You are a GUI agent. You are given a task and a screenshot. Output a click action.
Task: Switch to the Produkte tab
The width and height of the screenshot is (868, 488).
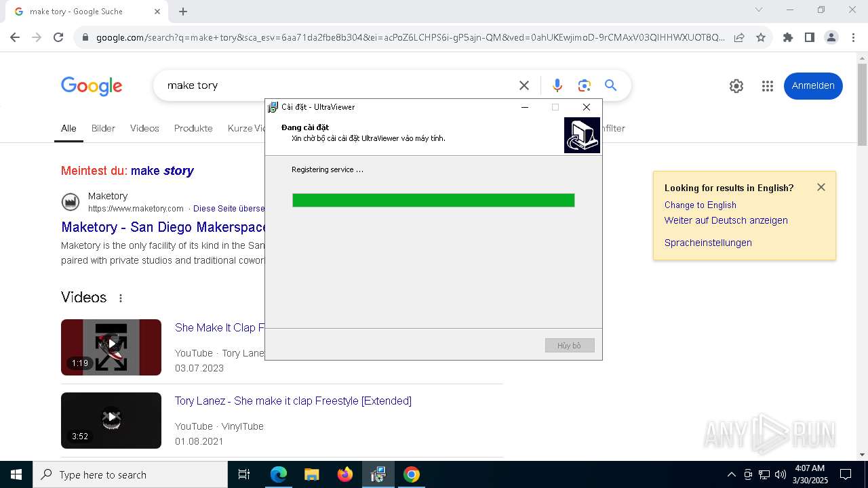(x=193, y=128)
